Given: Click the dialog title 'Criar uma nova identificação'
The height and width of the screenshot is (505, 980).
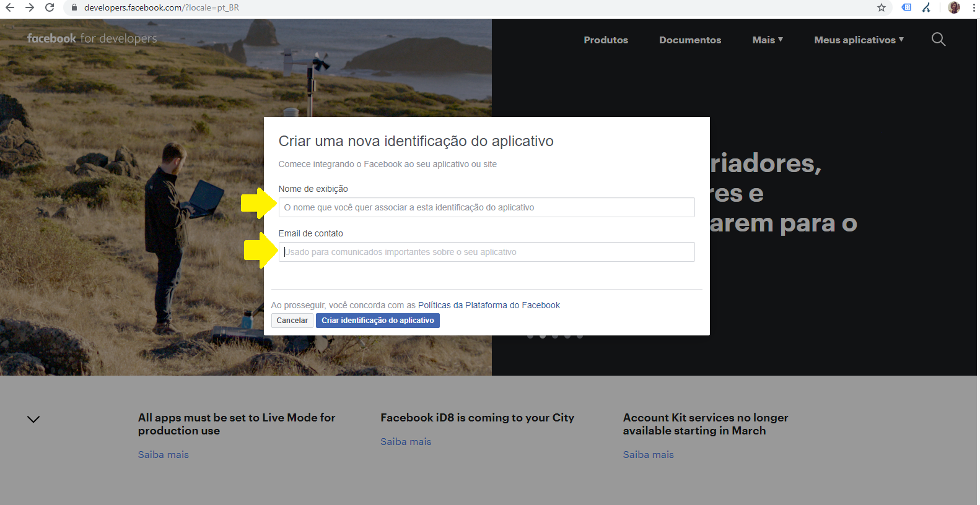Looking at the screenshot, I should [416, 141].
